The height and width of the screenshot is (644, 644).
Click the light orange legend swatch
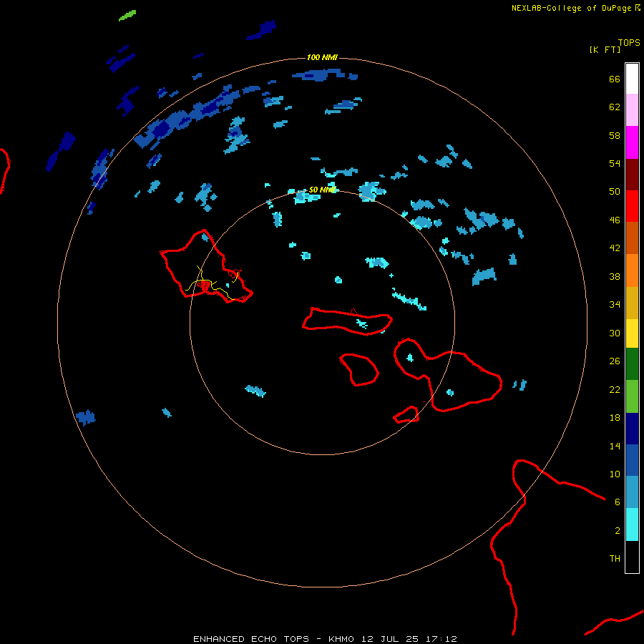click(632, 270)
